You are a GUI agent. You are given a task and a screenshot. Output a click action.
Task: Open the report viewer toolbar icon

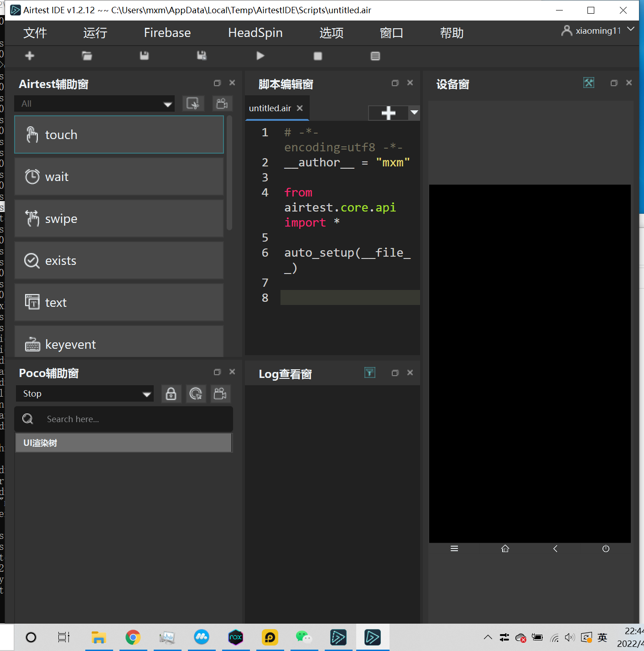375,56
